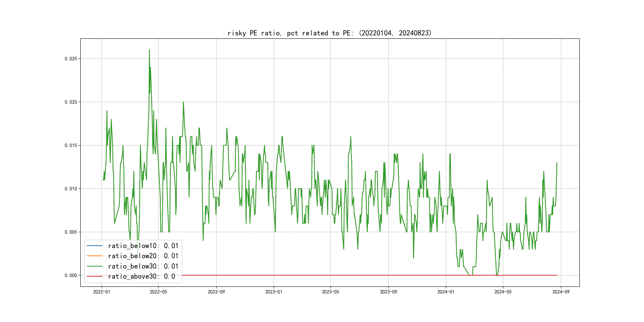Click the green legend line swatch

point(94,266)
